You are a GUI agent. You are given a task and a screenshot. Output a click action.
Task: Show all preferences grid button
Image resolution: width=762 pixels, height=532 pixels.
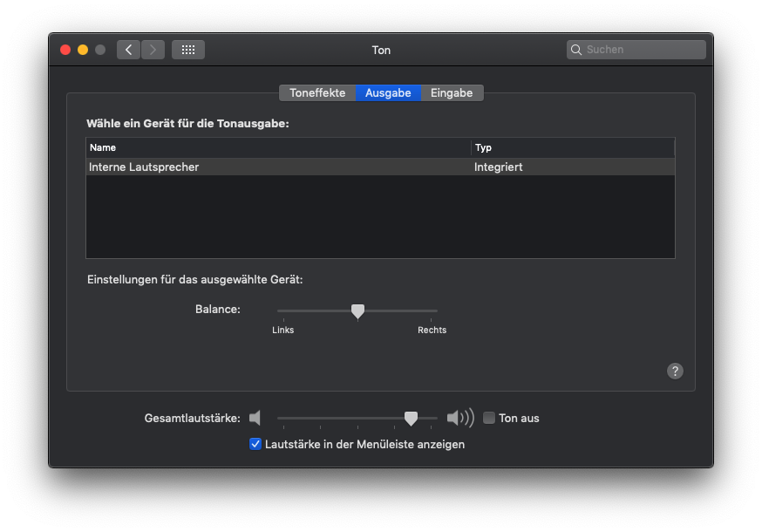[188, 50]
